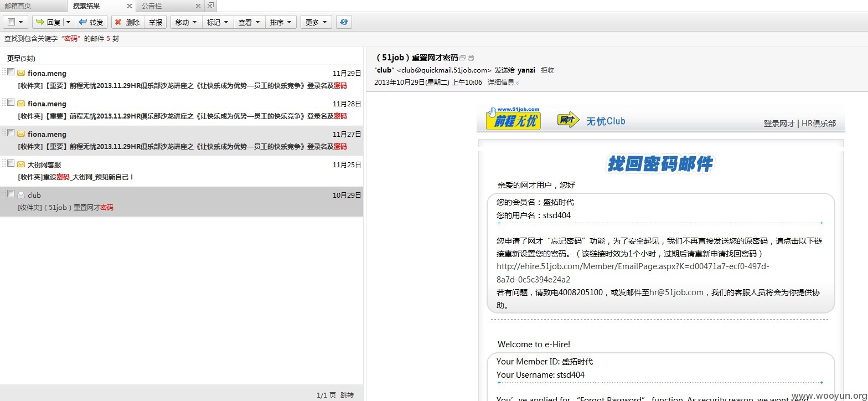Open dropdown arrow next to select-all checkbox
868x401 pixels.
tap(21, 23)
